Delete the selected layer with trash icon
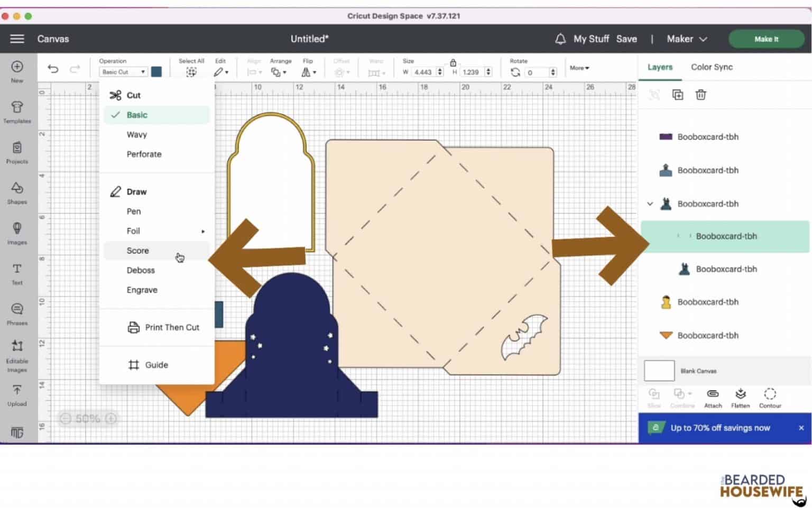Screen dimensions: 812x516 pos(700,95)
